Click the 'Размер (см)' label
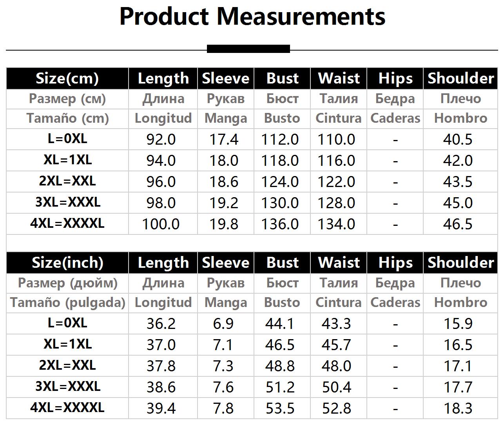Screen dimensions: 504x425 (67, 99)
